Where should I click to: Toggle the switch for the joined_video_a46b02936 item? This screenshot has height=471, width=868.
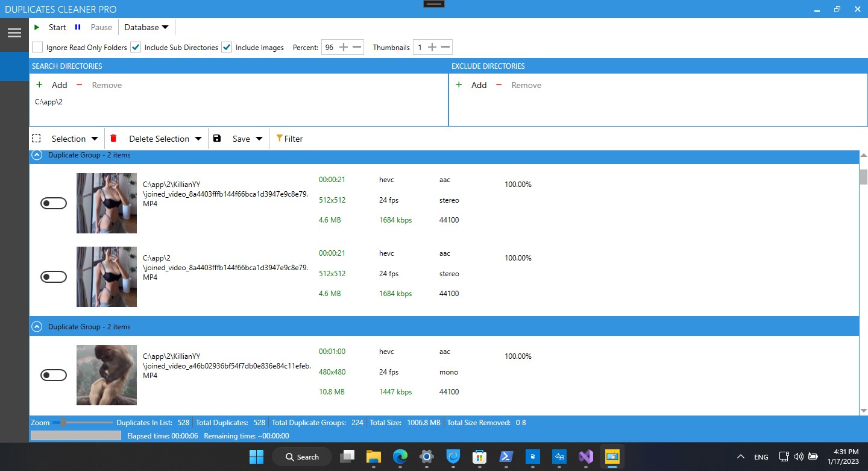pyautogui.click(x=54, y=375)
